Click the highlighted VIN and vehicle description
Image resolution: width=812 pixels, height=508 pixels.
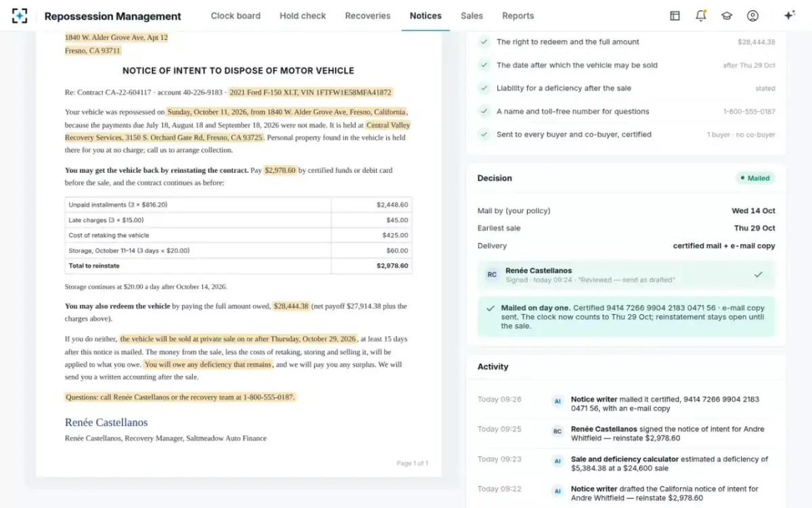pyautogui.click(x=310, y=92)
